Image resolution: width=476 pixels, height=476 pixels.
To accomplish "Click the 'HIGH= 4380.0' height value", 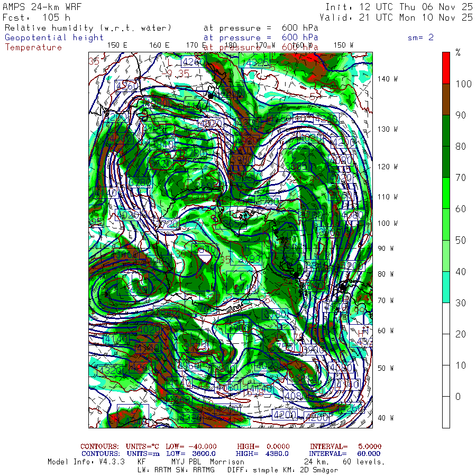I will coord(262,454).
